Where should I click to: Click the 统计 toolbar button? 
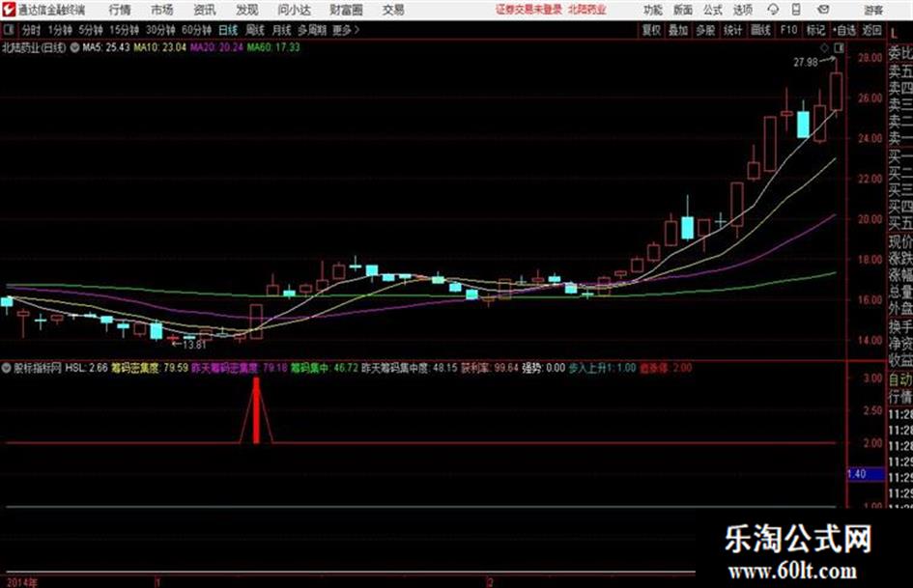coord(732,30)
